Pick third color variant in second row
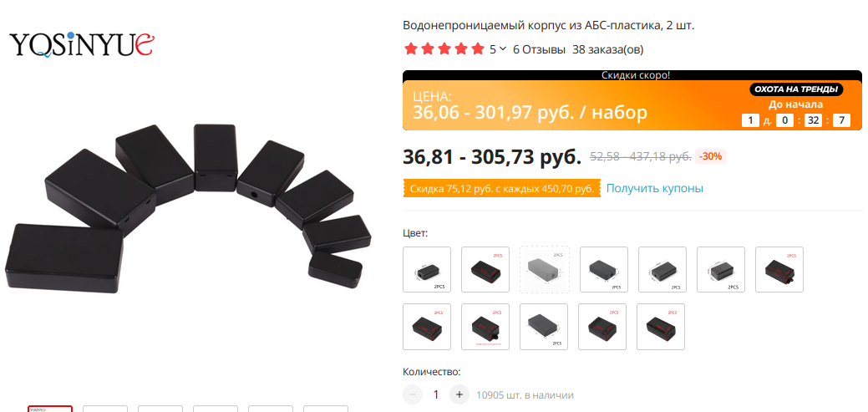This screenshot has height=412, width=868. pos(544,327)
